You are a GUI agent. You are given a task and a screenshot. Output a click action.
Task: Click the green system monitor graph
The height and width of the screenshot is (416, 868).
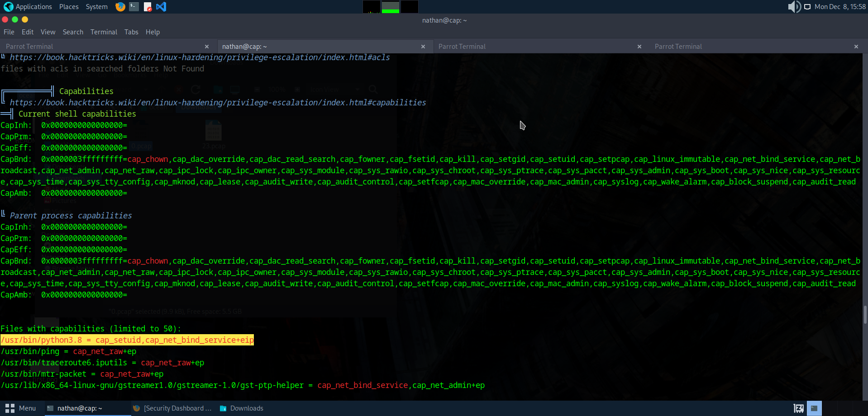coord(390,7)
